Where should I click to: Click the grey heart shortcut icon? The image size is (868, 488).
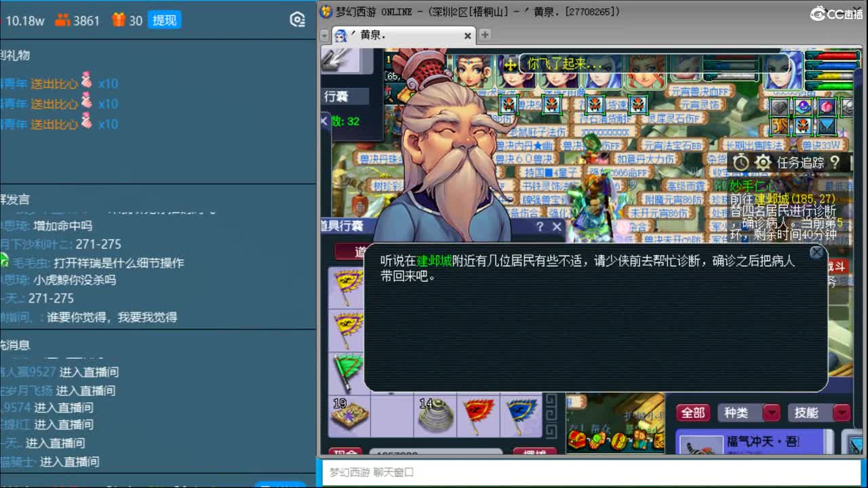pos(780,106)
